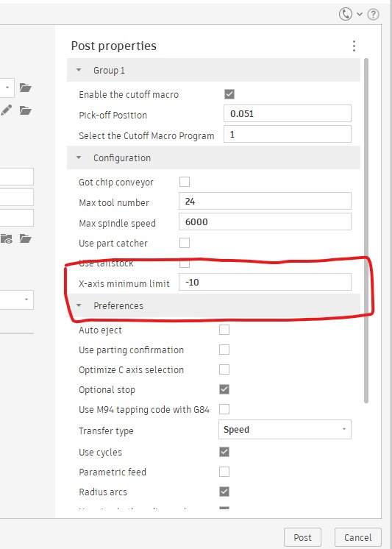Screen dimensions: 392x549
Task: Enable Use M94 tapping code checkbox
Action: (x=224, y=409)
